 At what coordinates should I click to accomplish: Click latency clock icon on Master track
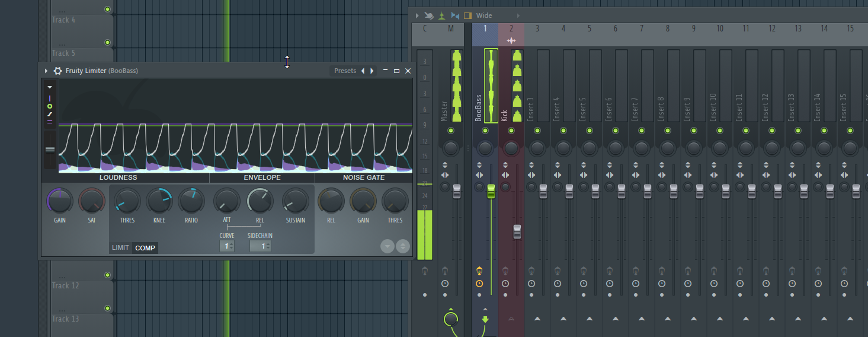445,284
